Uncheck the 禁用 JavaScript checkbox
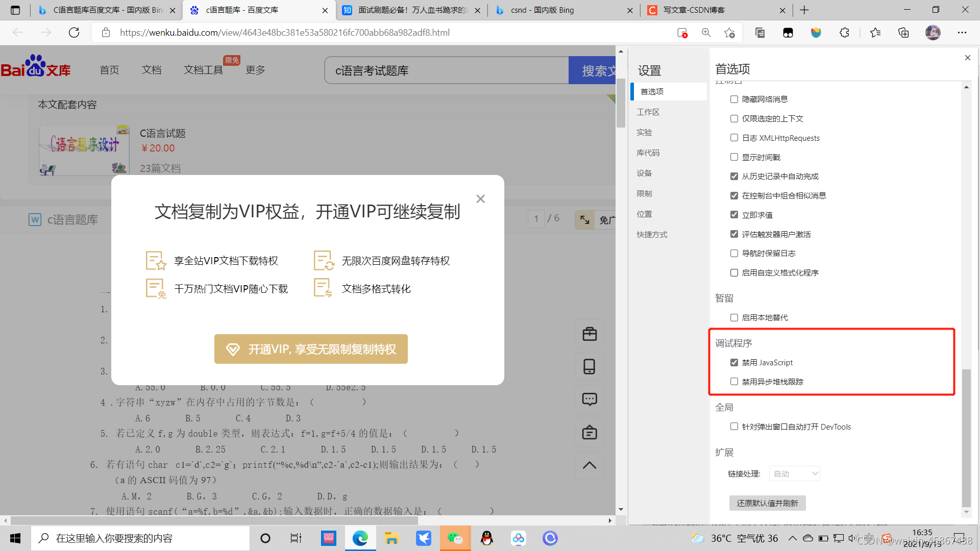The image size is (980, 551). click(734, 362)
